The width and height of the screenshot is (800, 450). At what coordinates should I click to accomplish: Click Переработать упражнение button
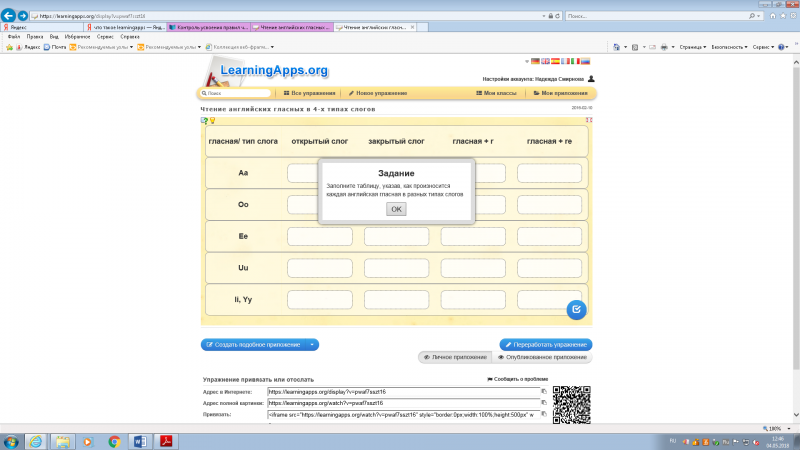point(546,345)
